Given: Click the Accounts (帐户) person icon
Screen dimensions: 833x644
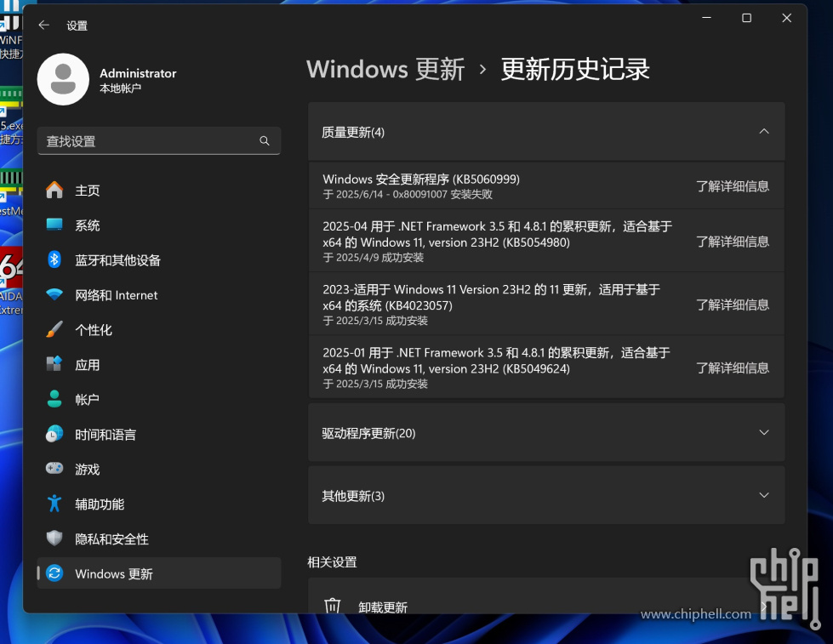Looking at the screenshot, I should pos(54,399).
